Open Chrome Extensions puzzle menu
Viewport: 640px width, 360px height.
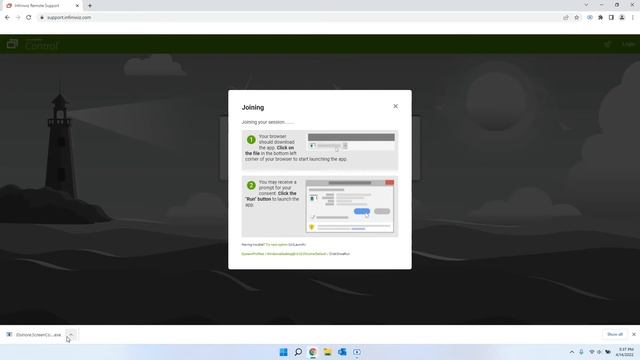coord(600,18)
